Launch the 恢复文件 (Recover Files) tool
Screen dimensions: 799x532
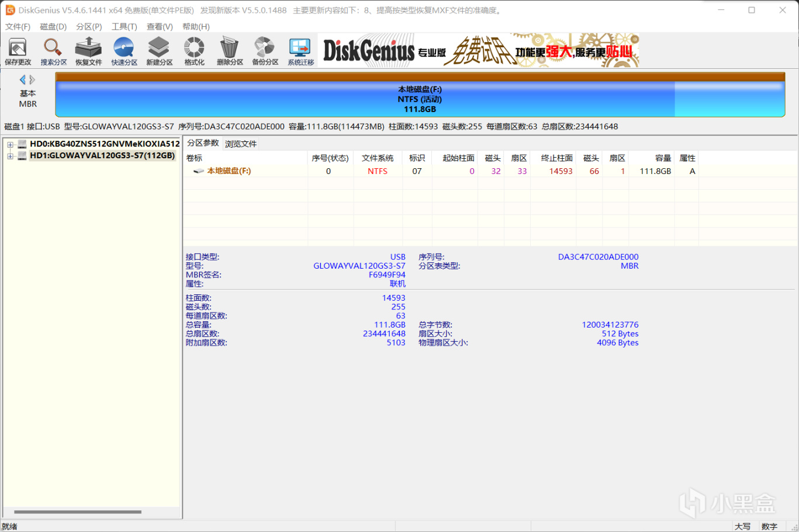(88, 51)
